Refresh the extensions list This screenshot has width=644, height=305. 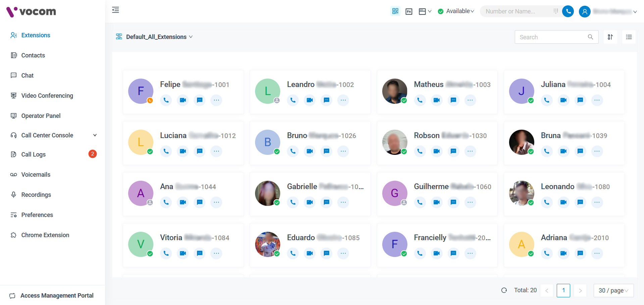click(x=504, y=290)
